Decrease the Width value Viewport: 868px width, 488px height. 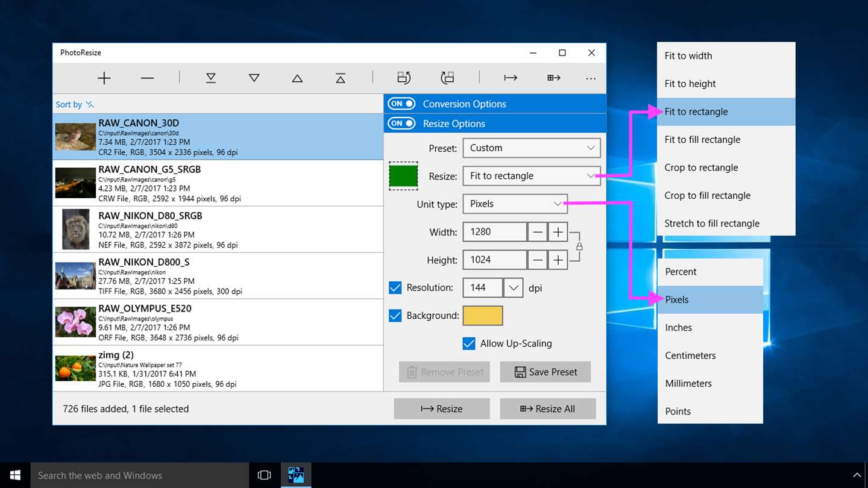pyautogui.click(x=538, y=232)
